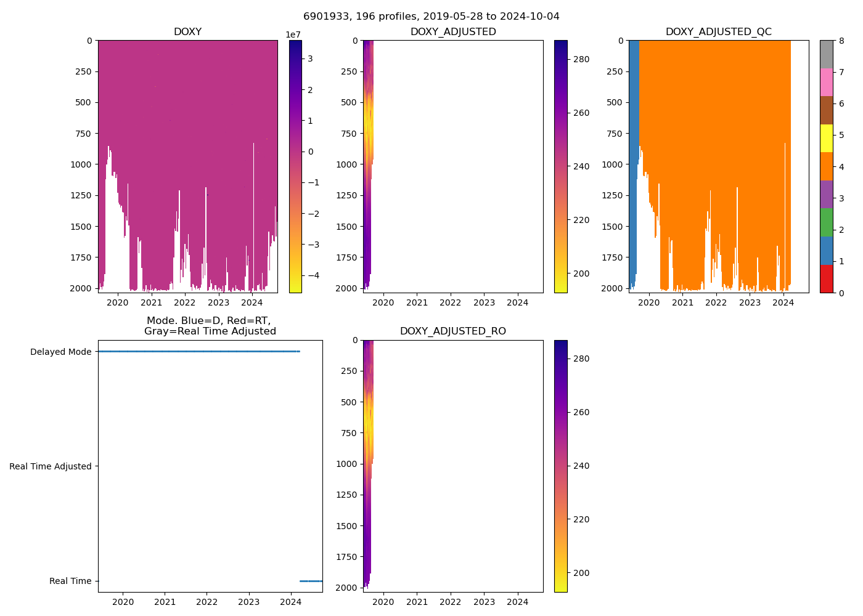Click the DOXY_ADJUSTED_RO plot title

tap(452, 331)
